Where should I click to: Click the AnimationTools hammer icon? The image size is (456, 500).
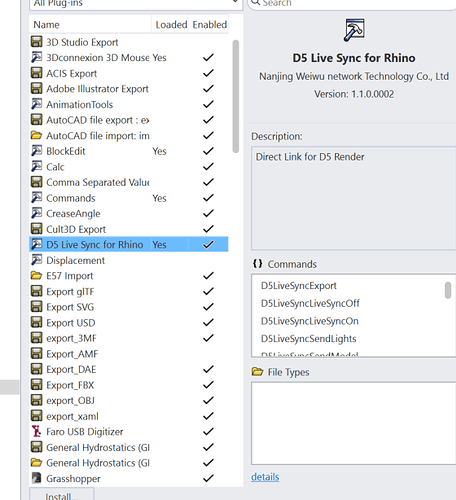(37, 104)
